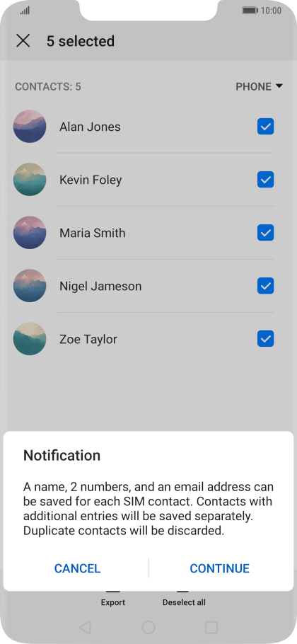Tap the X icon beside 5 selected

pos(23,40)
